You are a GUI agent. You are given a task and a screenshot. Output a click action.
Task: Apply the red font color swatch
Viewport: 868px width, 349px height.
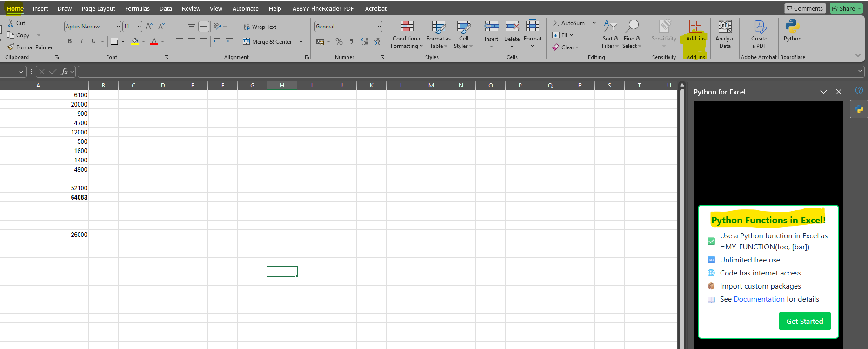pos(154,41)
